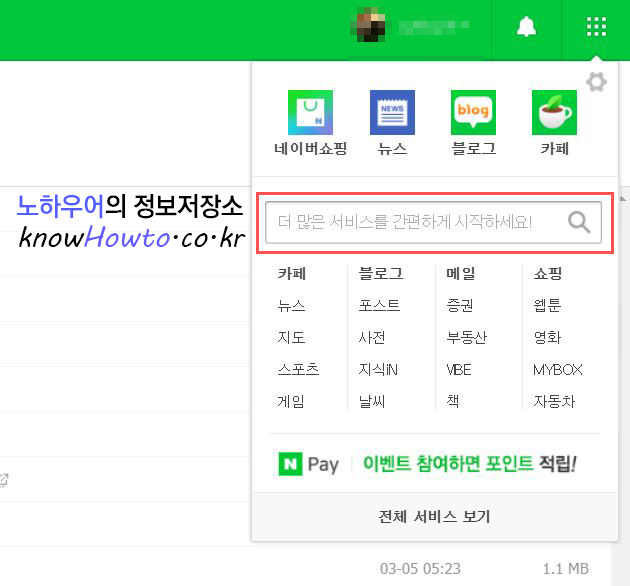Click the N Pay logo
This screenshot has width=630, height=586.
pyautogui.click(x=309, y=464)
